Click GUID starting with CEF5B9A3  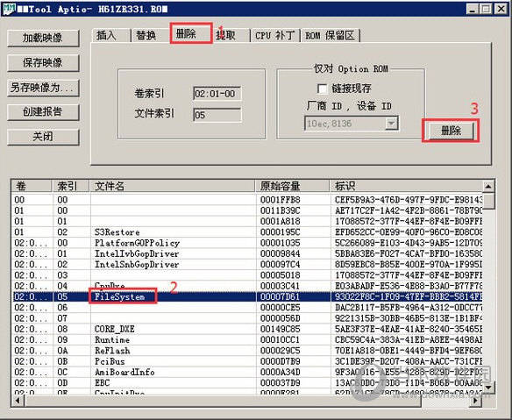point(409,200)
